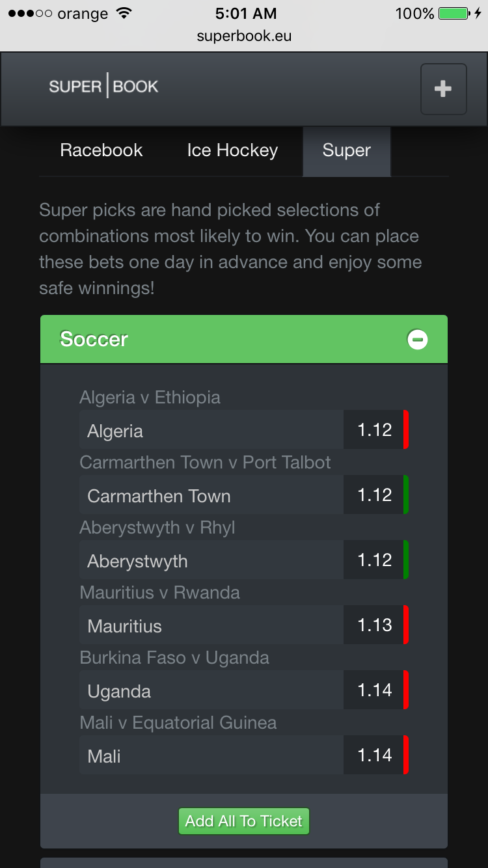
Task: Add the Mauritius pick to ticket
Action: tap(211, 625)
